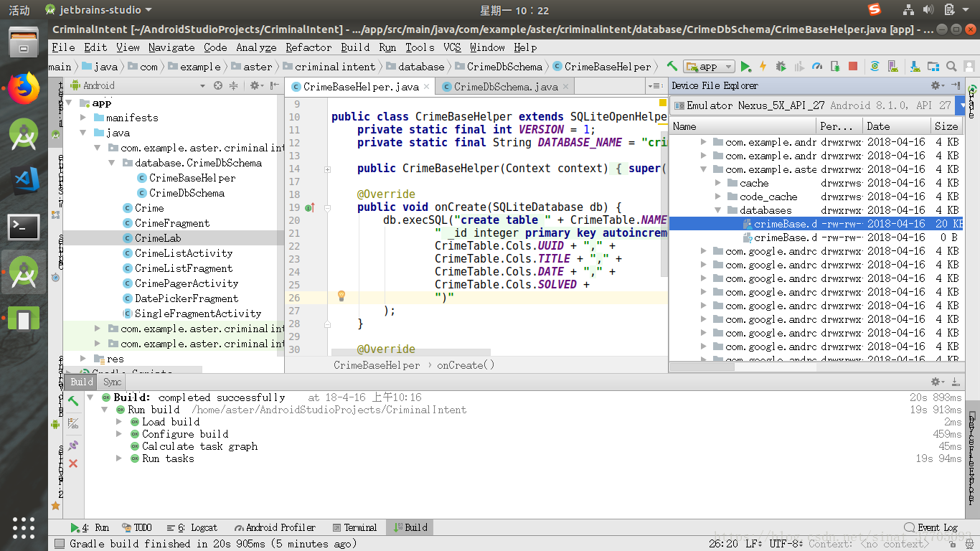Toggle the square icon in status bar corner
Screen dimensions: 980x551
59,544
